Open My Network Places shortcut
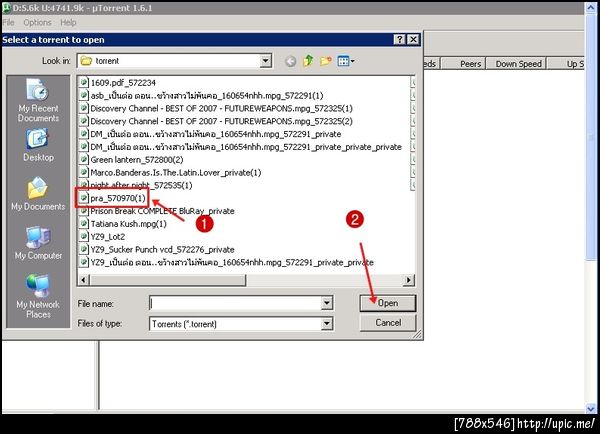The width and height of the screenshot is (600, 434). (x=38, y=297)
